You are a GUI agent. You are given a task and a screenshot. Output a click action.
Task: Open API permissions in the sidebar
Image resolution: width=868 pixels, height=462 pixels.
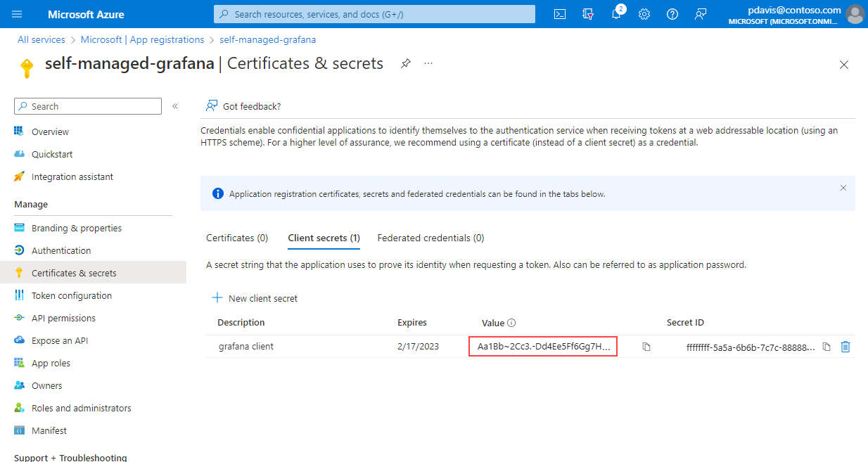[63, 318]
